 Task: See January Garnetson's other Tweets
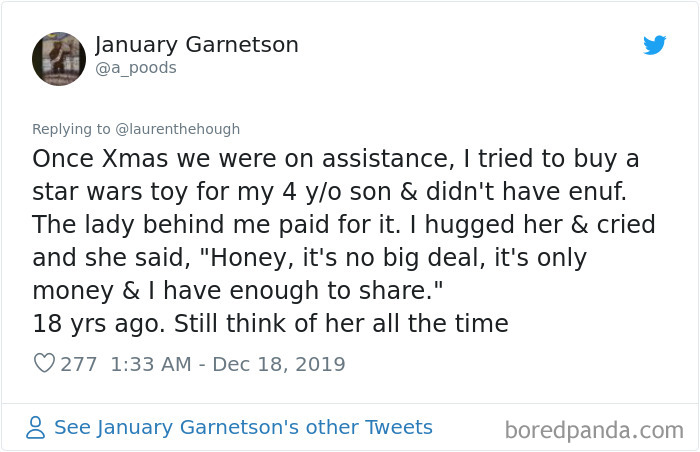point(243,427)
